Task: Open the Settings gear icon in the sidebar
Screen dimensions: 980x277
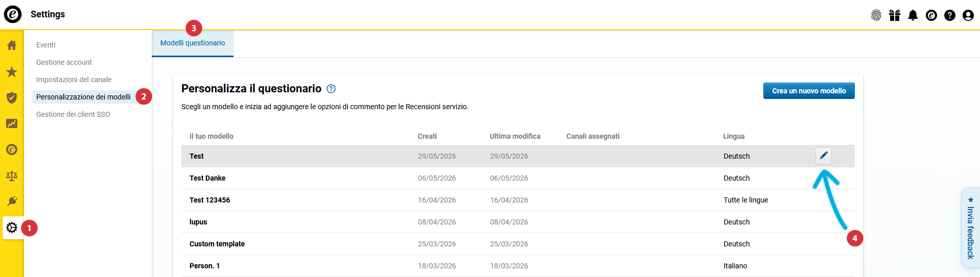Action: tap(12, 228)
